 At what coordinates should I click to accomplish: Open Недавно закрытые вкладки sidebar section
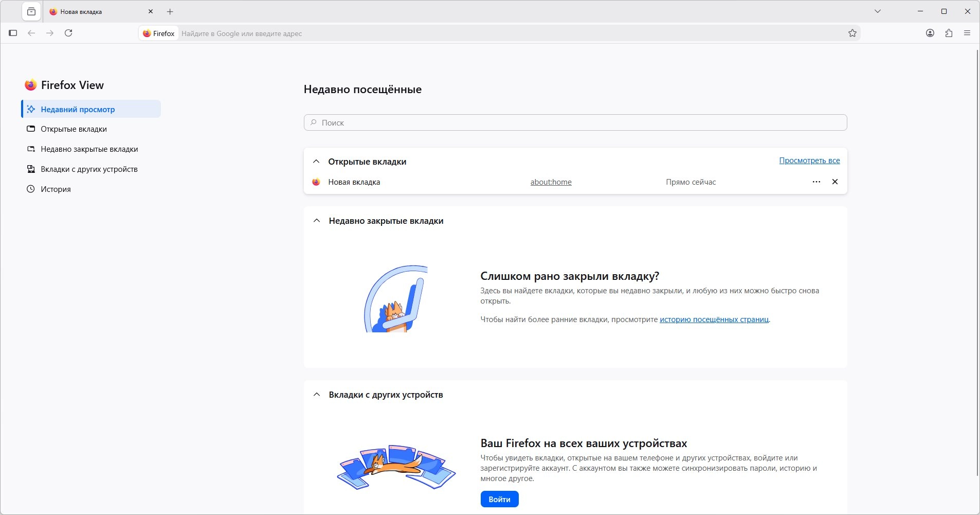tap(91, 149)
